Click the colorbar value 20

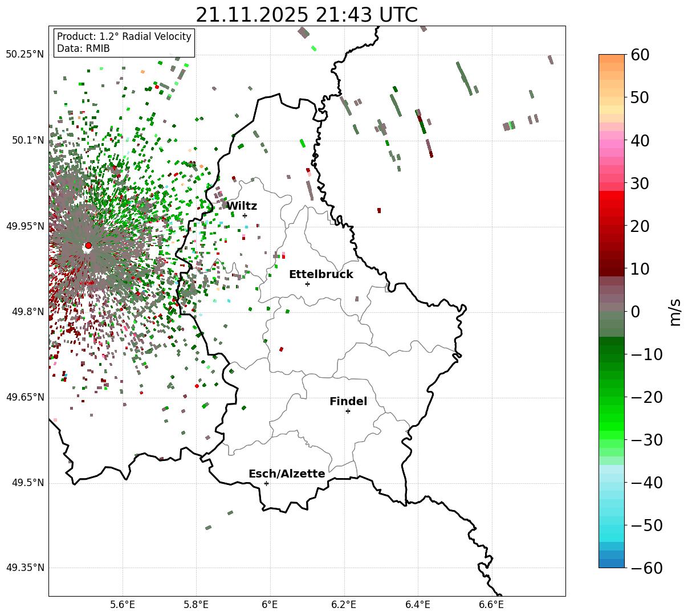(639, 226)
